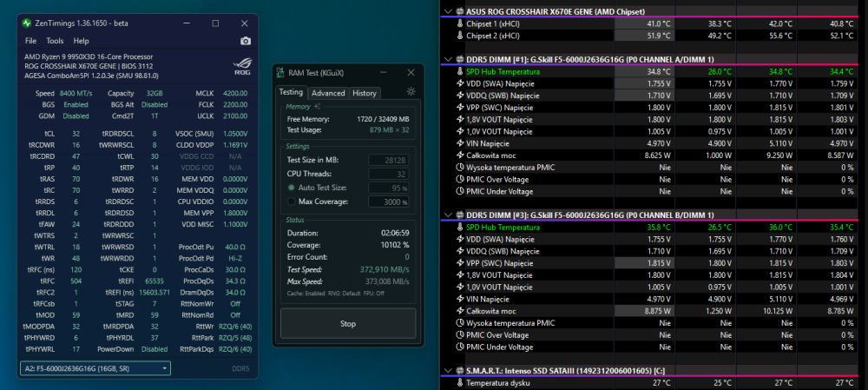Switch to the Advanced tab in RAM Test

tap(328, 93)
